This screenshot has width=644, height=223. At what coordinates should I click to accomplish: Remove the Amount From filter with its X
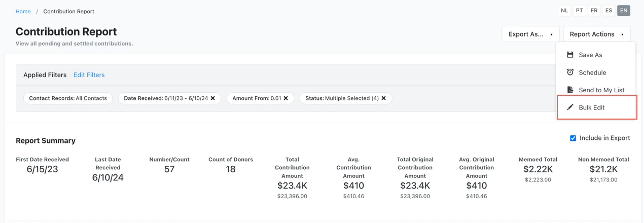point(286,98)
